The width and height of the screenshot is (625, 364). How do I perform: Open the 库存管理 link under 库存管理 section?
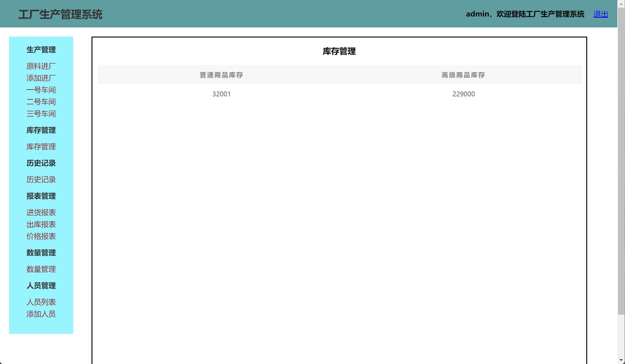(x=41, y=147)
